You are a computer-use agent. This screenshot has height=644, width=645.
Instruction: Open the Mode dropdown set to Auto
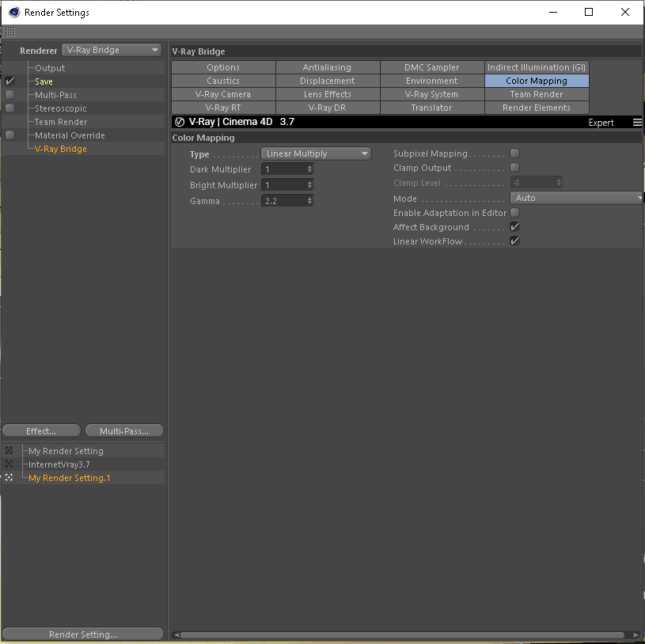click(x=576, y=198)
